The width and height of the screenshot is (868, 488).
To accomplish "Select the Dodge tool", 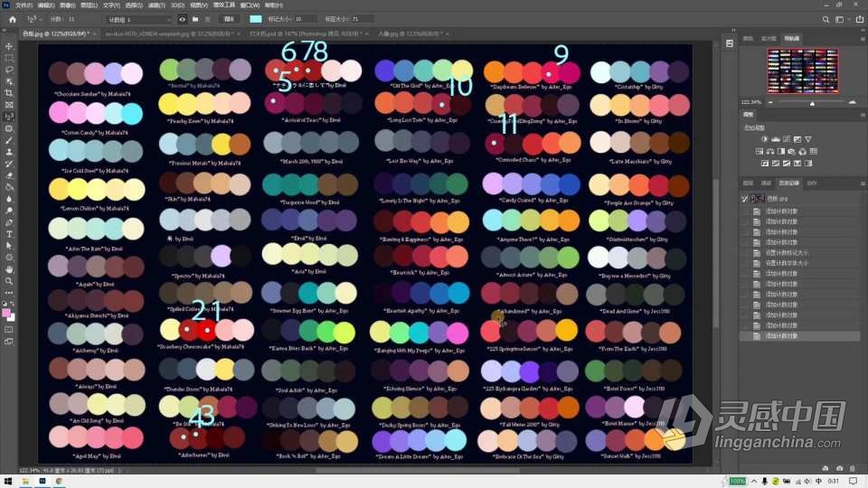I will click(x=9, y=211).
